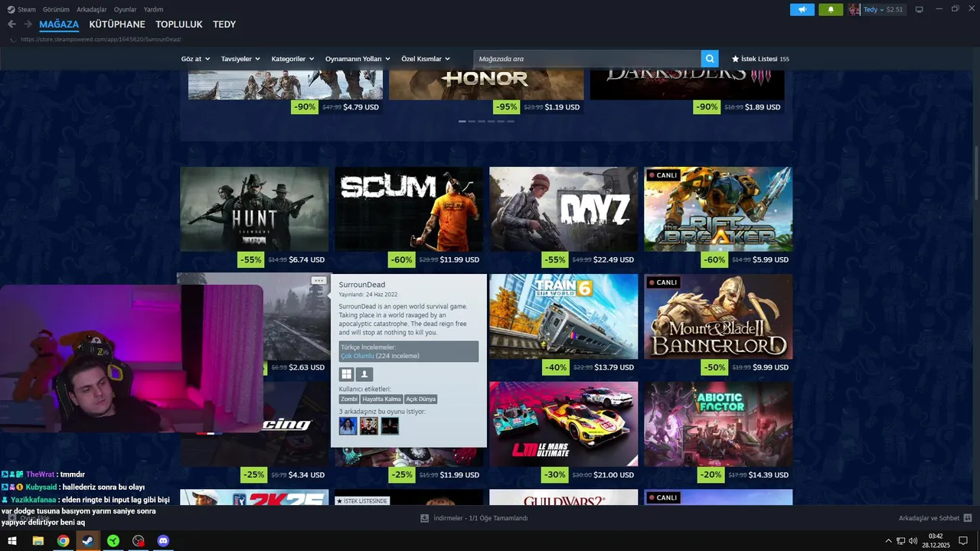
Task: Open Discord from the taskbar
Action: [x=163, y=541]
